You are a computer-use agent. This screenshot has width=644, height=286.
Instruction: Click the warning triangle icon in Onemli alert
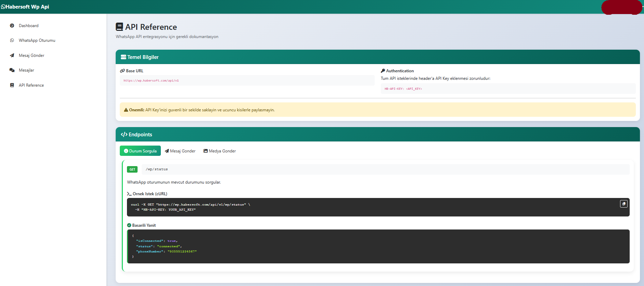[126, 110]
